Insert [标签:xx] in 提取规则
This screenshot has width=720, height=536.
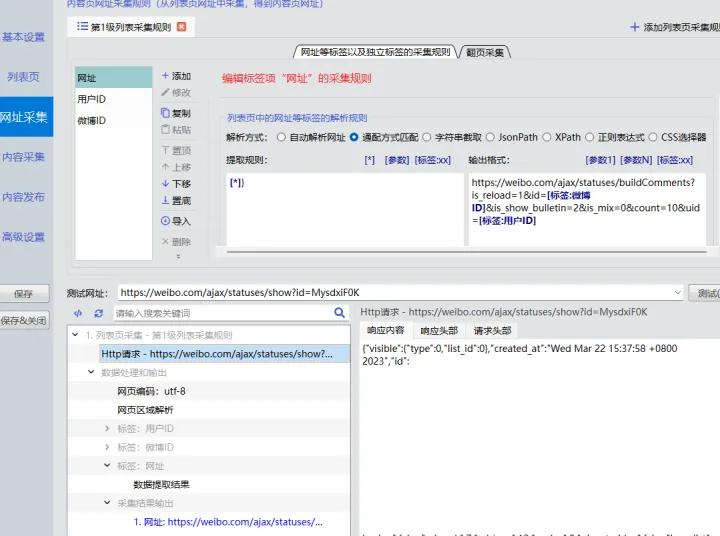[x=433, y=160]
